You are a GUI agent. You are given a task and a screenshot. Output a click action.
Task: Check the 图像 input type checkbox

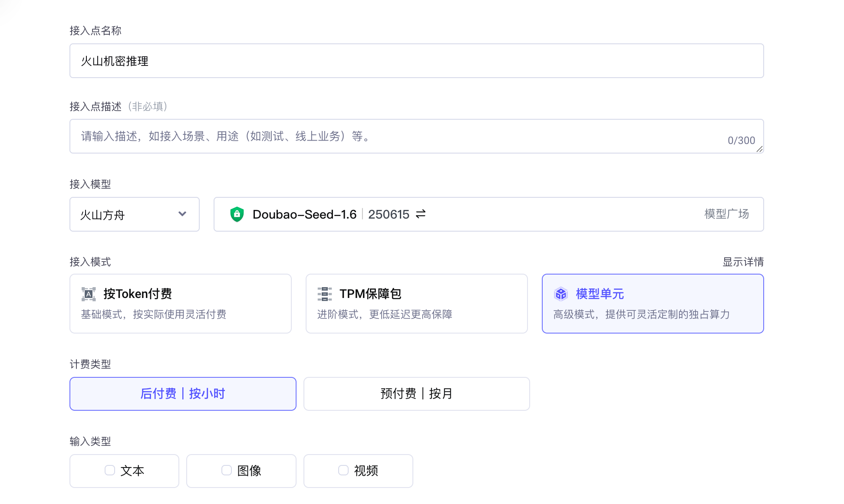pyautogui.click(x=227, y=471)
